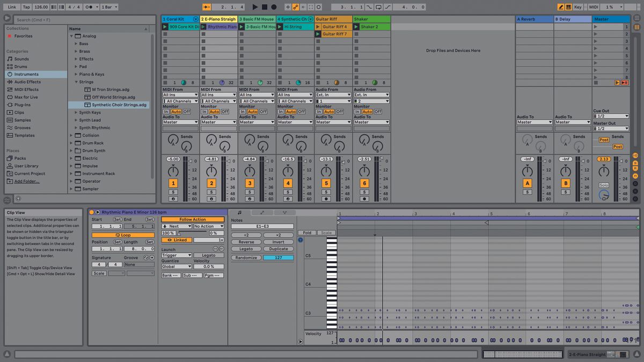Enter MIDI Map Mode
Screen dimensions: 644x362
pyautogui.click(x=594, y=7)
